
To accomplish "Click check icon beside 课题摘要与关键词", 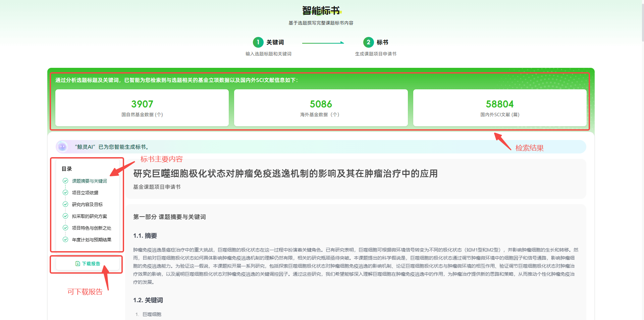I will click(65, 181).
